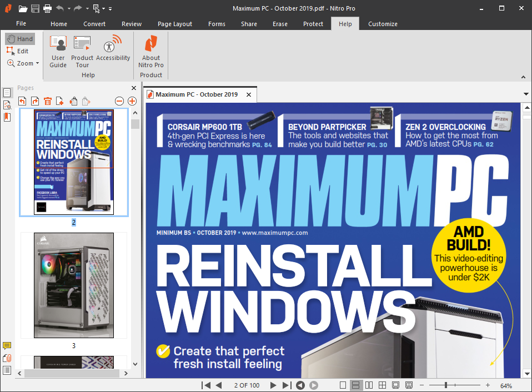Collapse the ribbon with the chevron
The image size is (532, 392).
coord(523,77)
